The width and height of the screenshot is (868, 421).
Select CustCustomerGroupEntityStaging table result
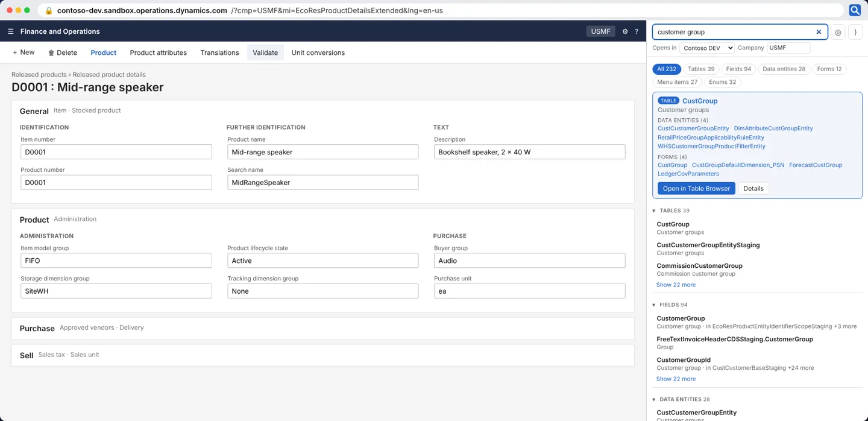(756, 248)
